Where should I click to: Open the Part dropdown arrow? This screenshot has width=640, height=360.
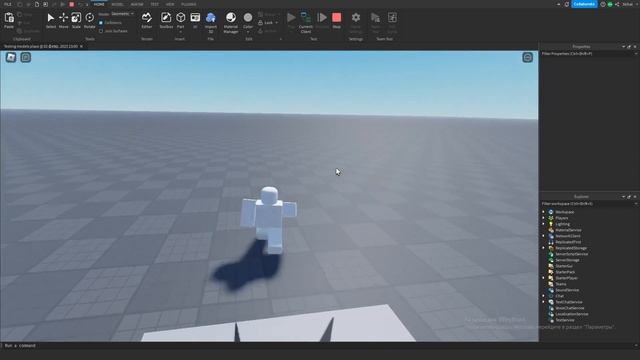point(180,32)
